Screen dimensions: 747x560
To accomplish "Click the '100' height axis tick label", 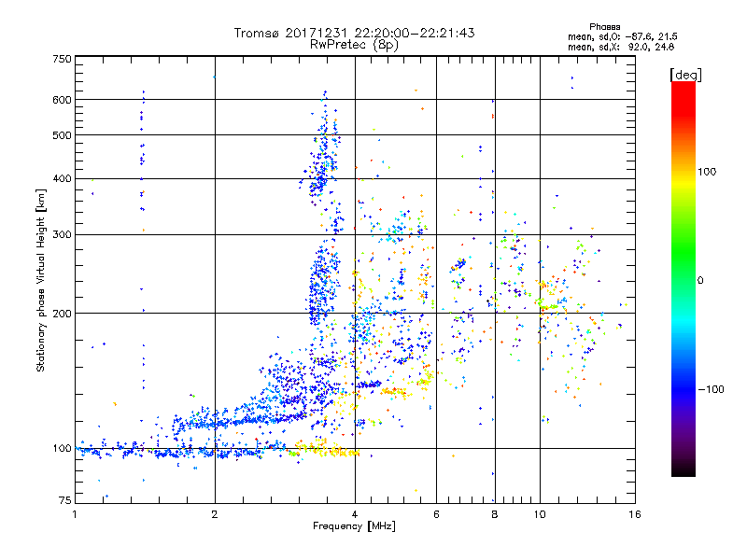I will click(63, 449).
